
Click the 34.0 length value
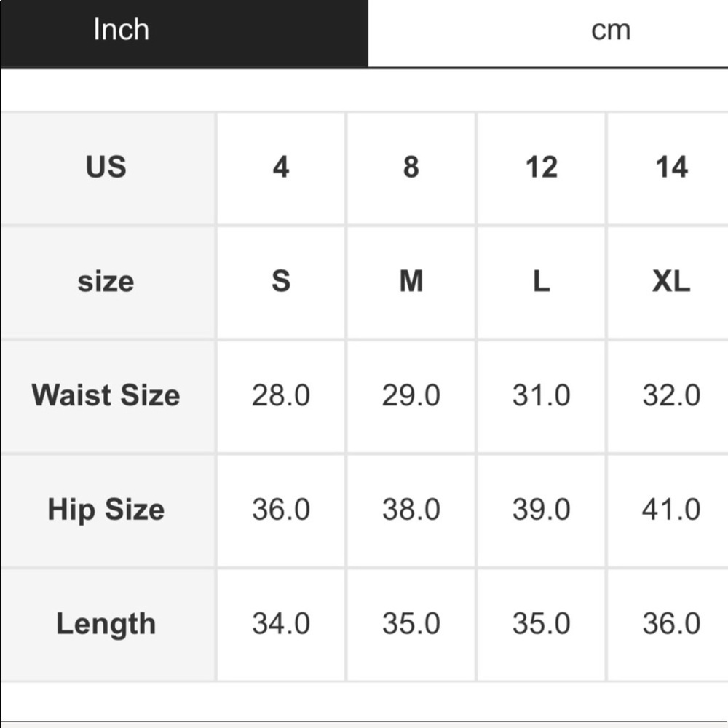[x=281, y=624]
